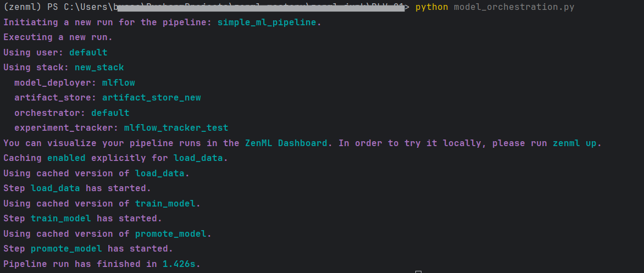Screen dimensions: 644x273
Task: Click the python command word
Action: click(432, 7)
